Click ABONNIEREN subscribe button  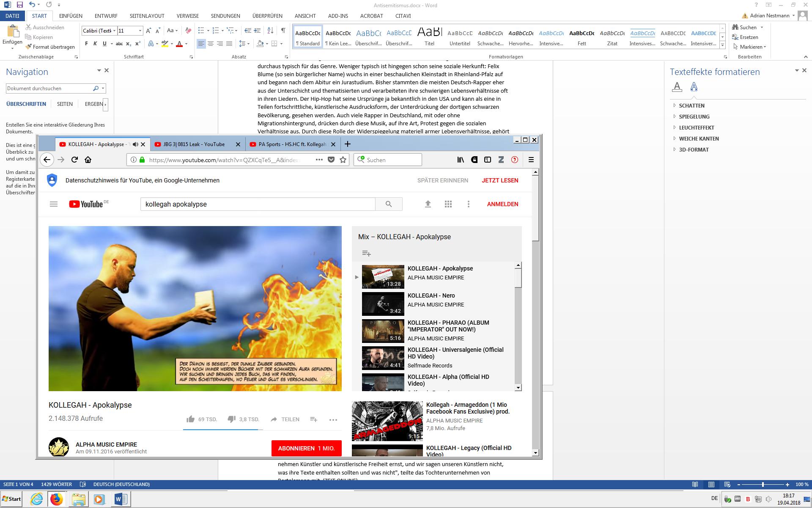point(306,448)
